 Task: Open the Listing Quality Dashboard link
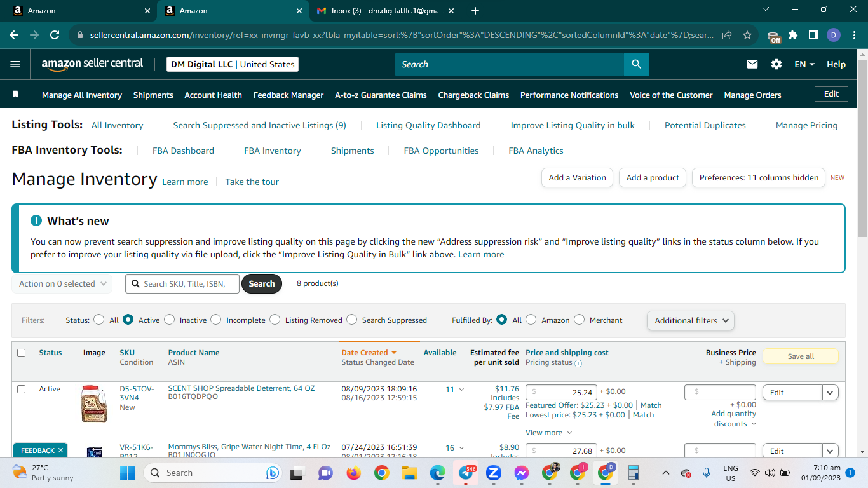pos(428,125)
